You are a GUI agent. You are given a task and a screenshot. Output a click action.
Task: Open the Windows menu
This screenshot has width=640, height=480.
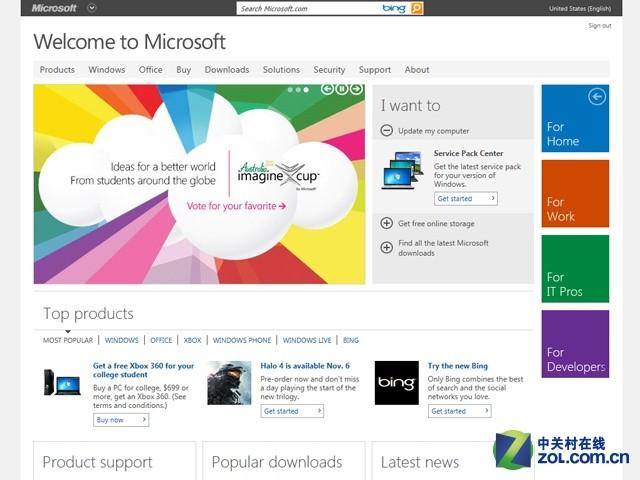pyautogui.click(x=107, y=70)
